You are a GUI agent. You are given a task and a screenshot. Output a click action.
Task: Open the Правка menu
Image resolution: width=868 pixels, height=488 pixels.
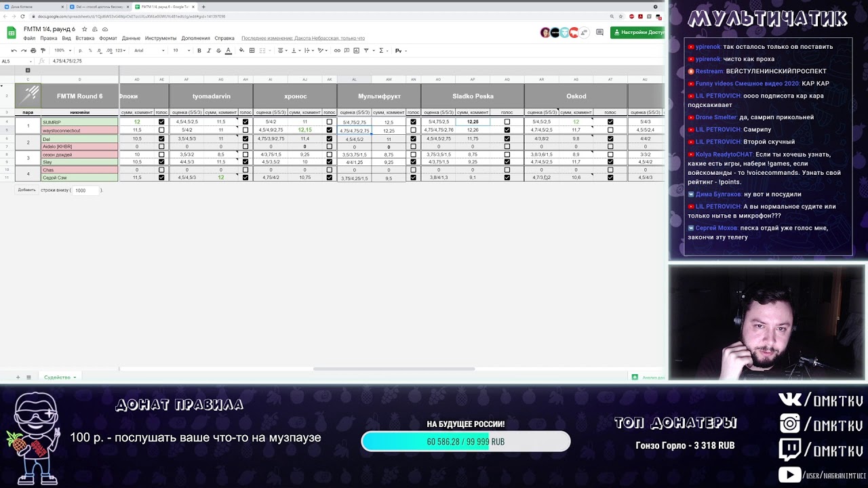(x=48, y=39)
